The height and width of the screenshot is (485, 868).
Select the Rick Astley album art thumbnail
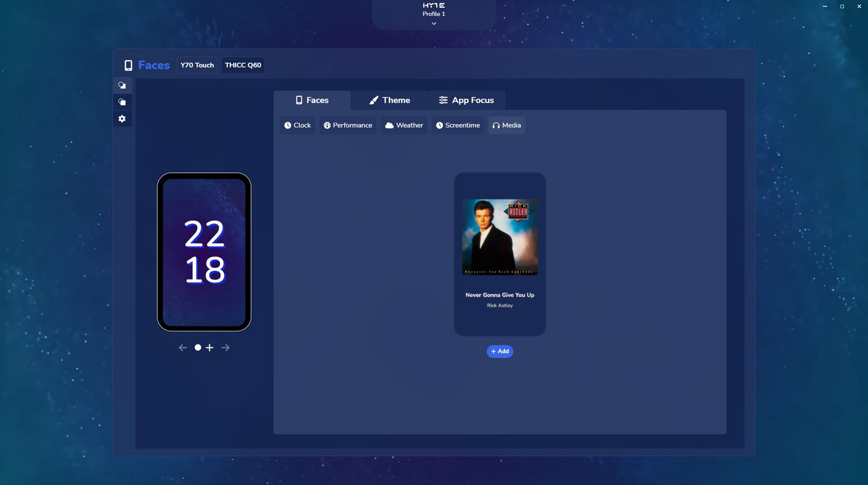click(x=500, y=237)
